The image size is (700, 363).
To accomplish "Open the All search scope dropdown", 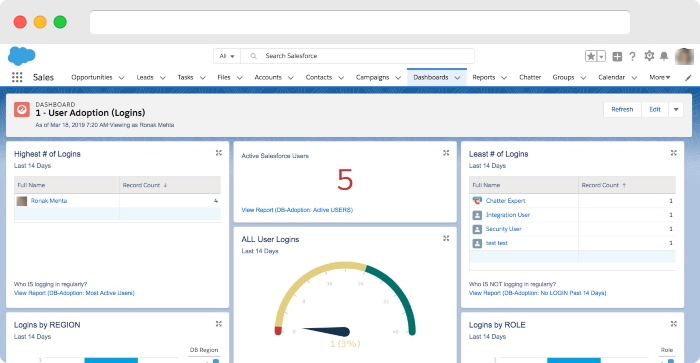I will (x=227, y=56).
